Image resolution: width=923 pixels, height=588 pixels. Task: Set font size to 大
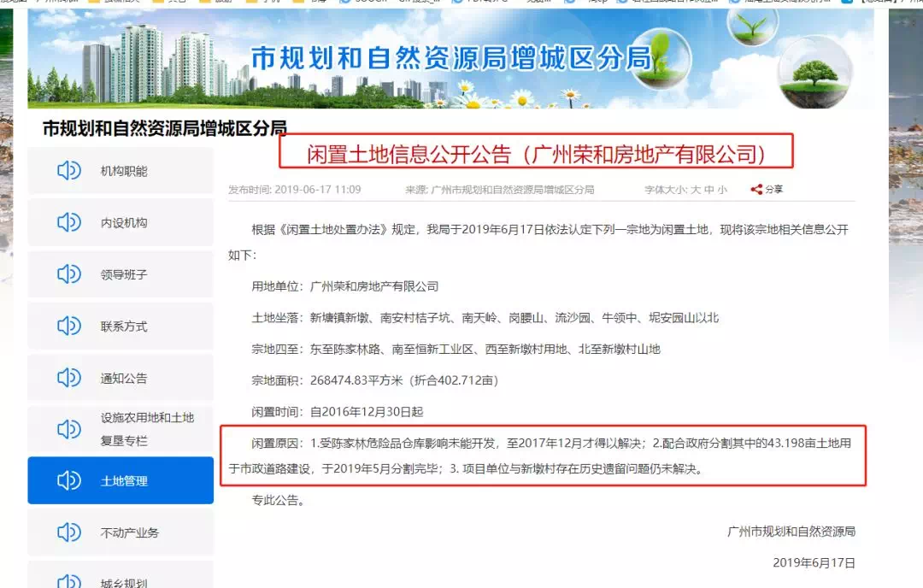(696, 190)
